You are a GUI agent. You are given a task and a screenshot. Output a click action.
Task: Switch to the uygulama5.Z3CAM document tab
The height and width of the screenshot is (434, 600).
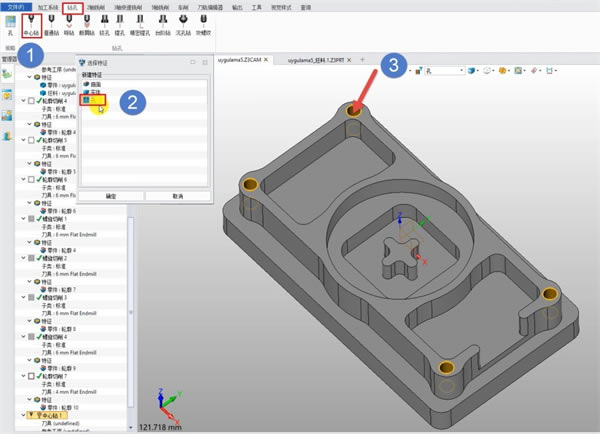240,60
